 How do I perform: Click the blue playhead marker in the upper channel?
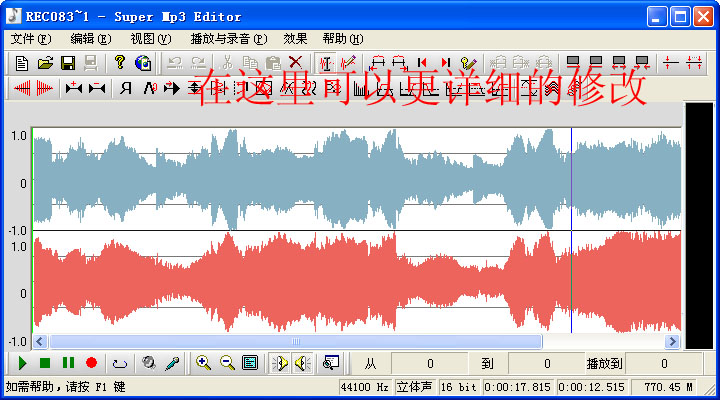[x=571, y=179]
